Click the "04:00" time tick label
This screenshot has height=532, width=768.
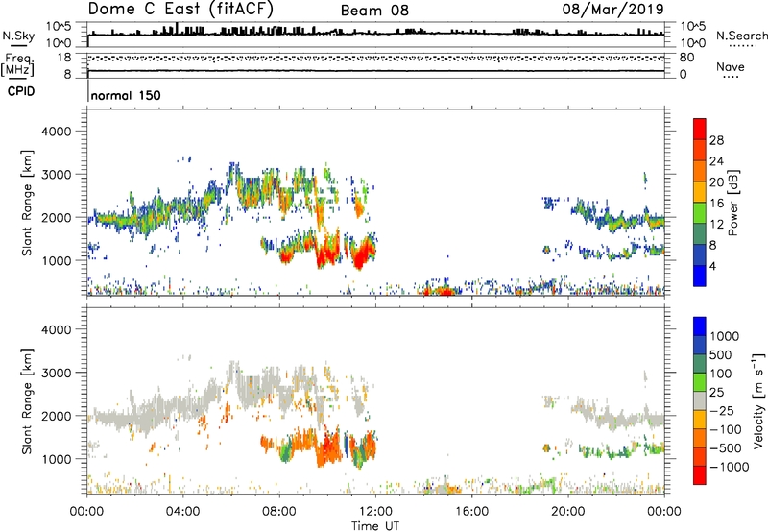(182, 512)
